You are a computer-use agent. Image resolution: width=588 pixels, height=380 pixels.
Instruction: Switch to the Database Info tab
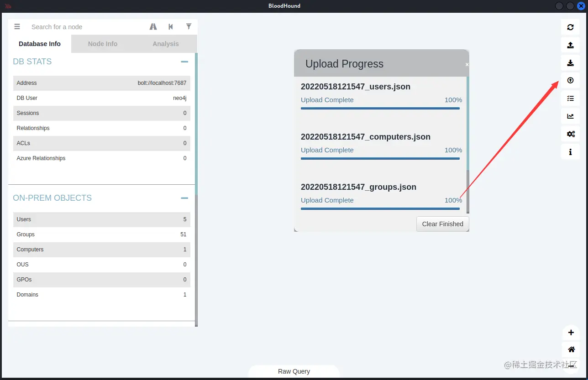(x=40, y=44)
